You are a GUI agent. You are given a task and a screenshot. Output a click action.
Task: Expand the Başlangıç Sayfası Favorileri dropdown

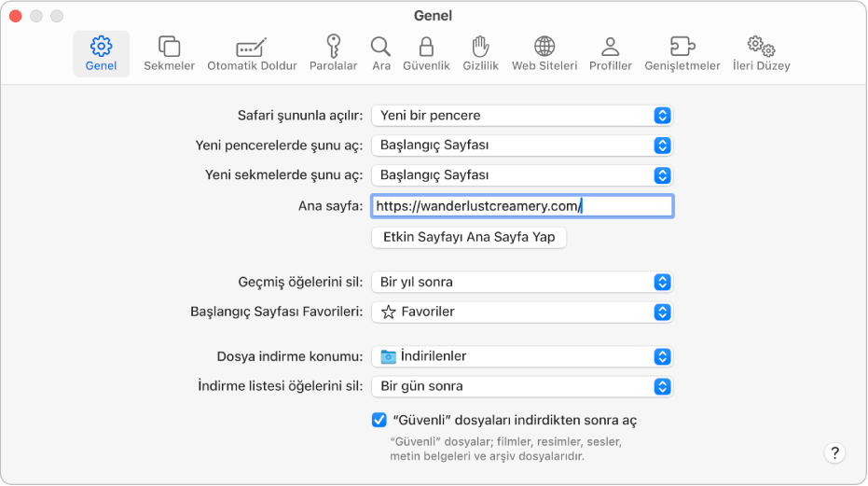tap(521, 312)
